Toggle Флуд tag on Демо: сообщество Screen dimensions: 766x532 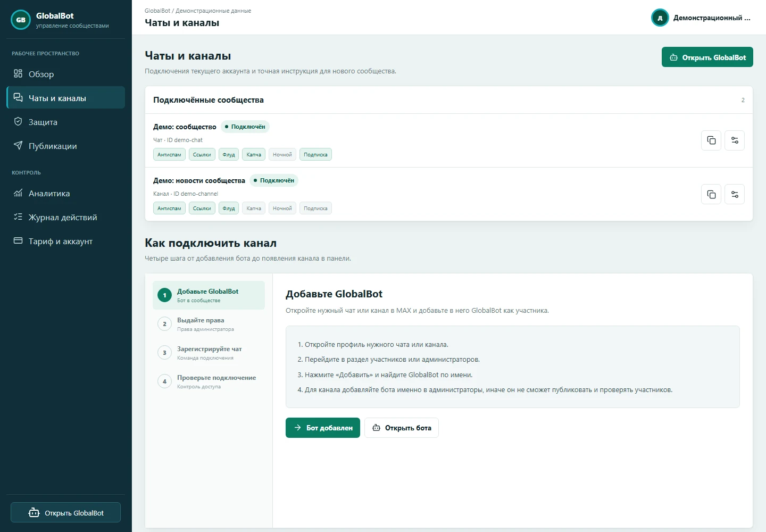(229, 155)
